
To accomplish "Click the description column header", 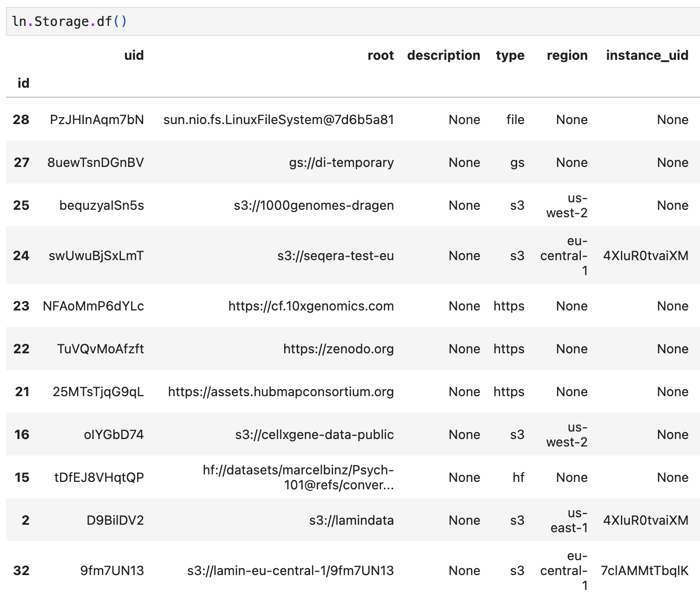I will (x=443, y=55).
